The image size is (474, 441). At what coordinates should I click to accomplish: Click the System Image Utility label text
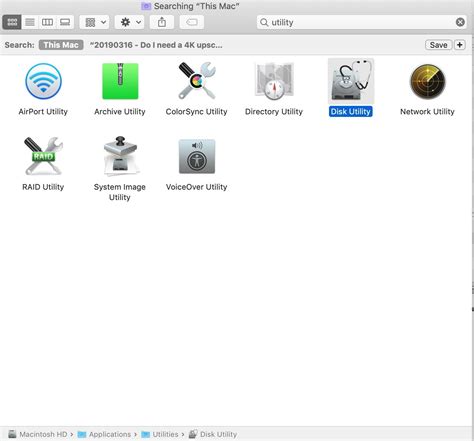pos(120,192)
